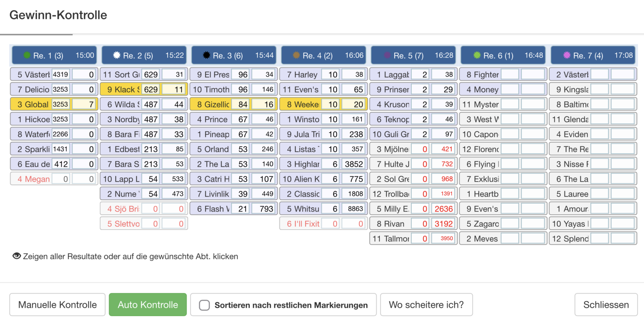Select scratched horse 6 I'll Fixit row
Viewport: 644px width, 321px height.
323,224
